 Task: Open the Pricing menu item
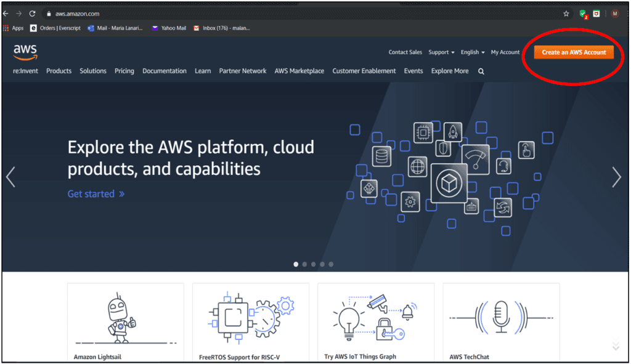click(124, 71)
